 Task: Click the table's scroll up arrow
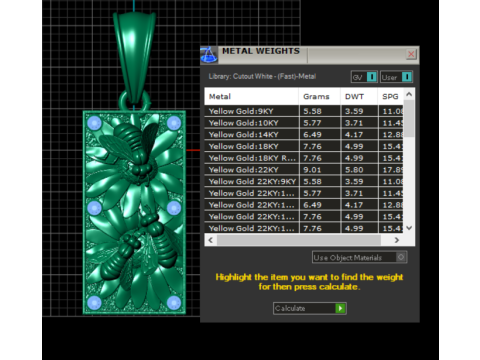point(409,94)
